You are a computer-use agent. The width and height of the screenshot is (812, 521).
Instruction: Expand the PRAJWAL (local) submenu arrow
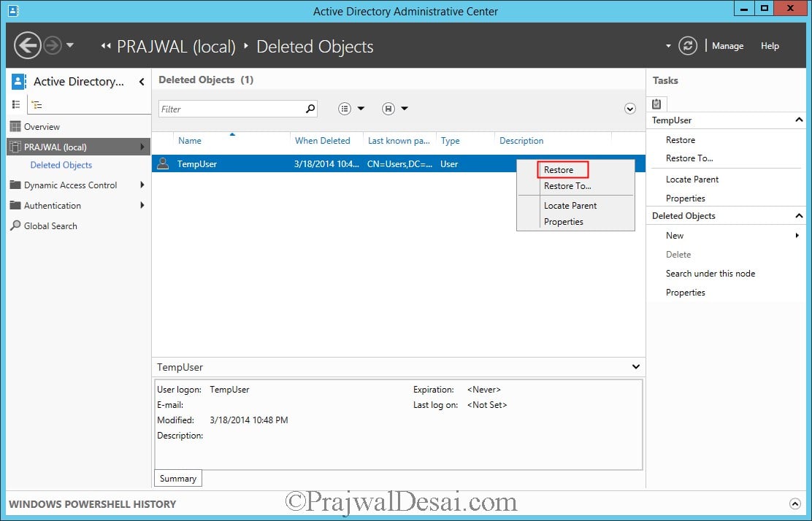142,147
